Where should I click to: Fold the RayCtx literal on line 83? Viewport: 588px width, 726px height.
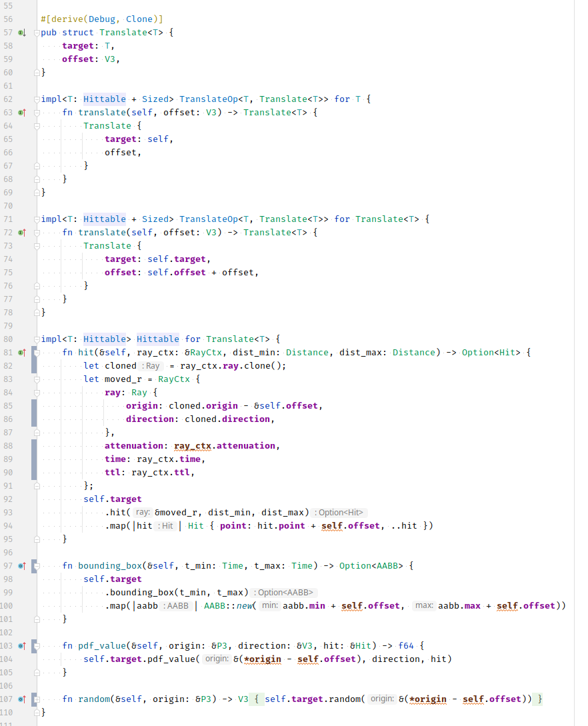[x=37, y=379]
